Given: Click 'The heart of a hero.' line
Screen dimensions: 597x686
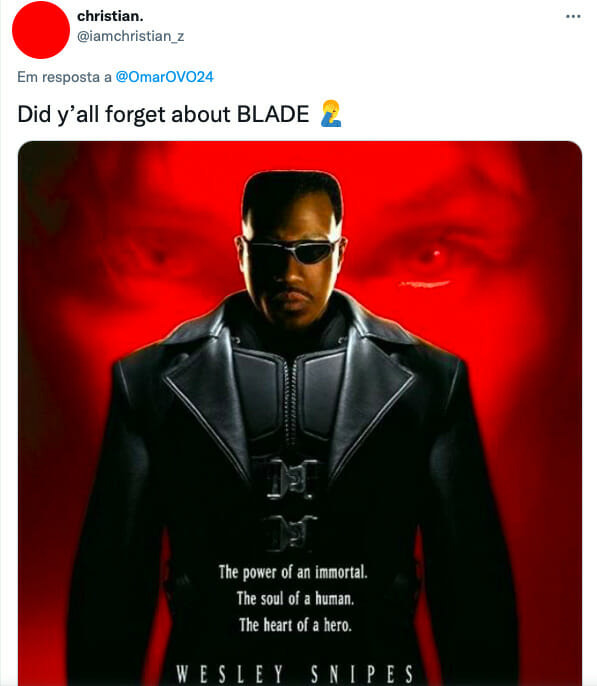Looking at the screenshot, I should (x=295, y=625).
